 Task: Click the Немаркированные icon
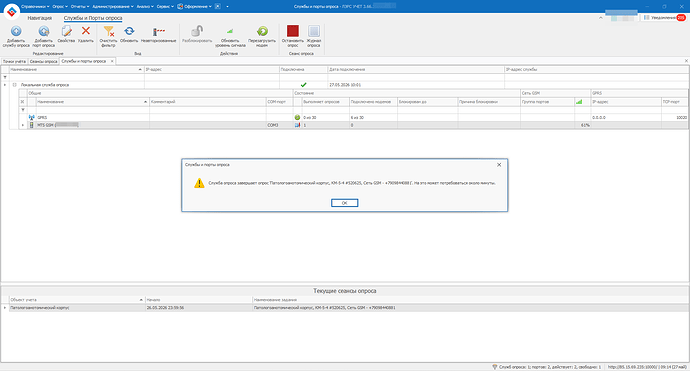tap(158, 31)
